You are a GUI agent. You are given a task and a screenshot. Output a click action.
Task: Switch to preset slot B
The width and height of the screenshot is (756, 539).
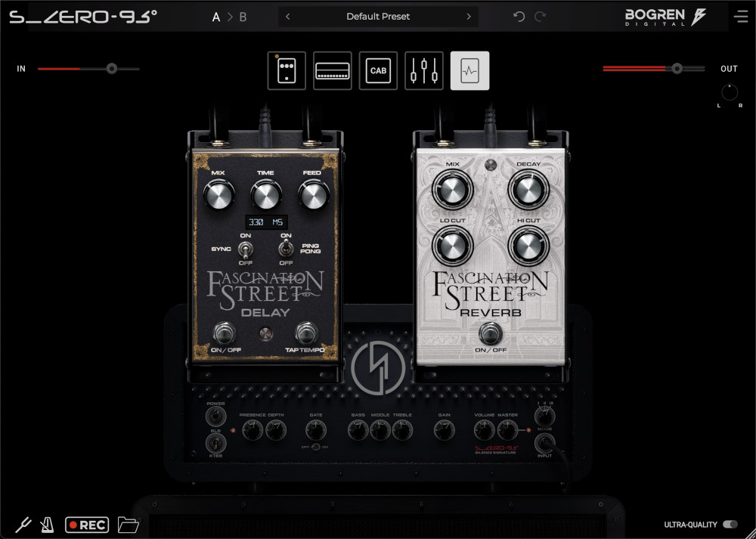pyautogui.click(x=243, y=17)
